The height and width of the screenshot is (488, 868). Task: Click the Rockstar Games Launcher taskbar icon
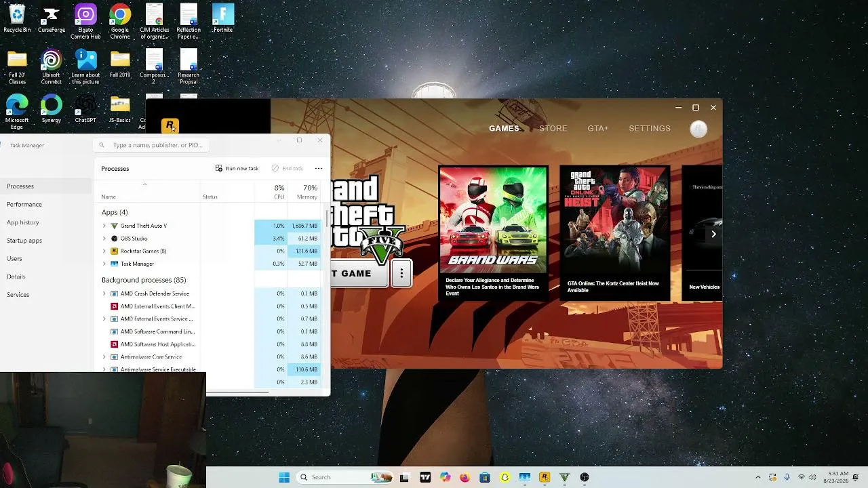545,477
